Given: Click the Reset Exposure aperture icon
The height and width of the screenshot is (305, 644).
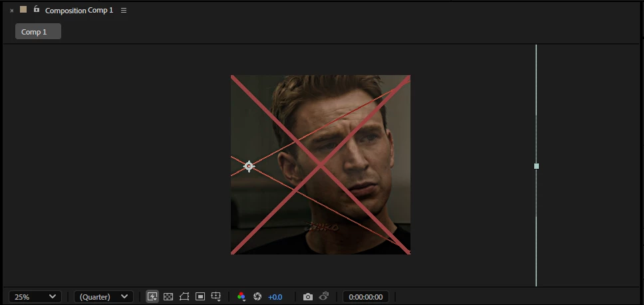Looking at the screenshot, I should [x=257, y=297].
